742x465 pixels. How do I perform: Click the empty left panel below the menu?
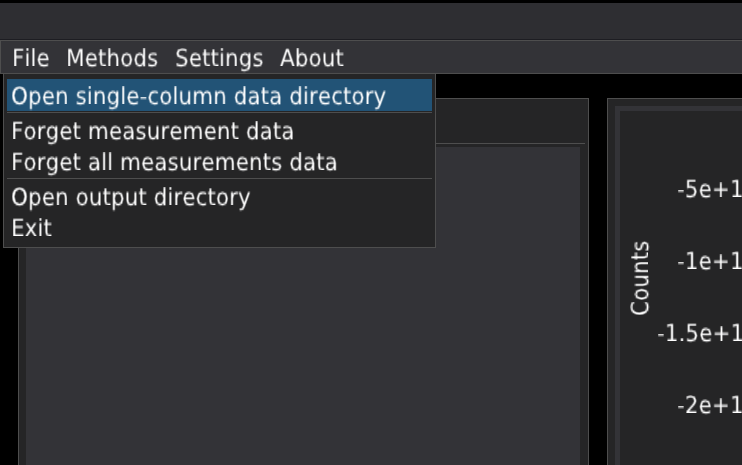pyautogui.click(x=300, y=360)
